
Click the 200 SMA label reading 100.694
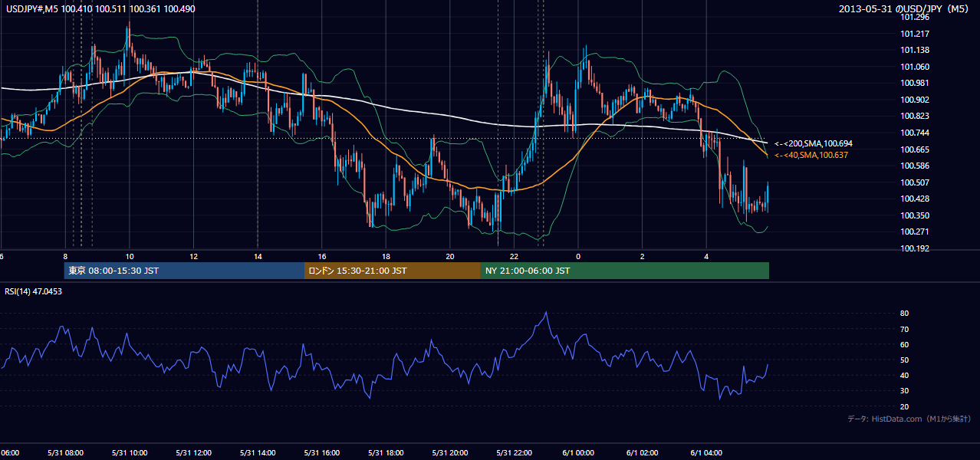[x=814, y=143]
